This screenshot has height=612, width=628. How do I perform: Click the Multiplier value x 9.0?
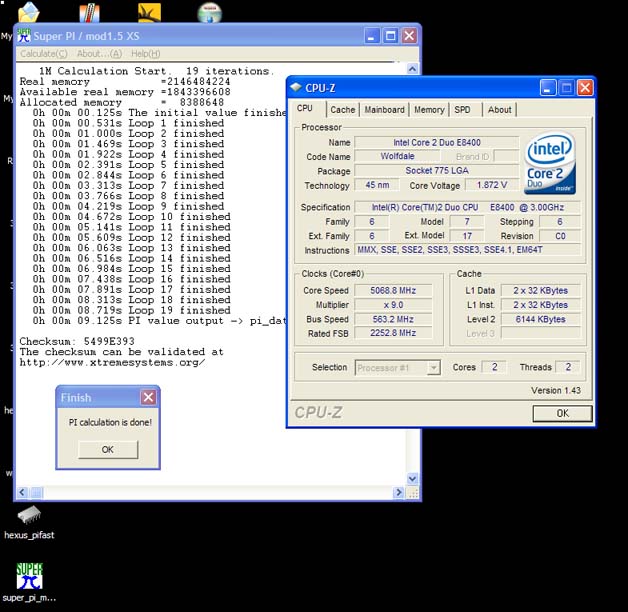pos(393,305)
